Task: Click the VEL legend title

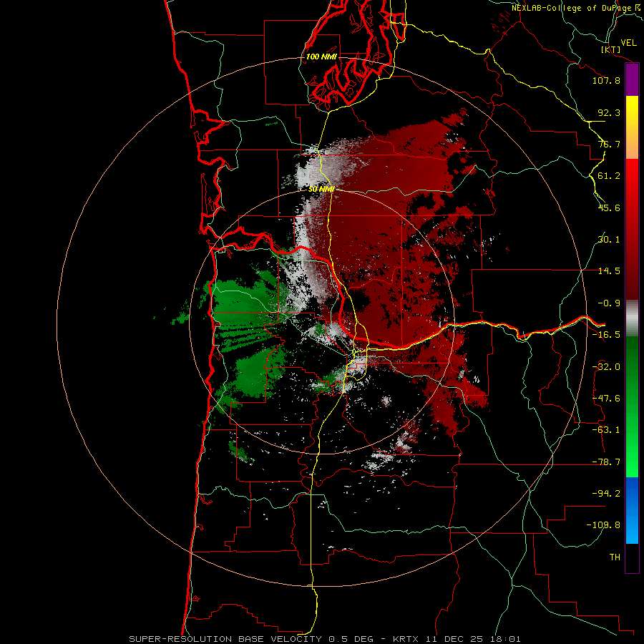Action: pyautogui.click(x=628, y=43)
